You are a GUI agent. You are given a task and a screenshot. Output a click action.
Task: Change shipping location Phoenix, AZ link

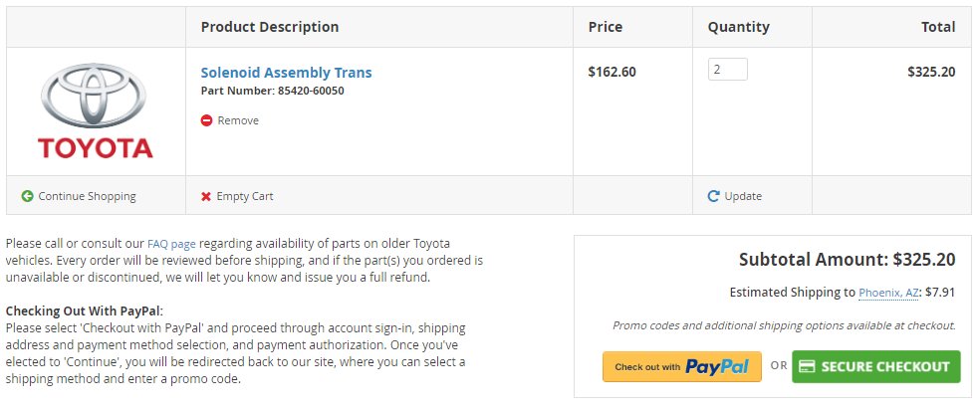point(888,293)
